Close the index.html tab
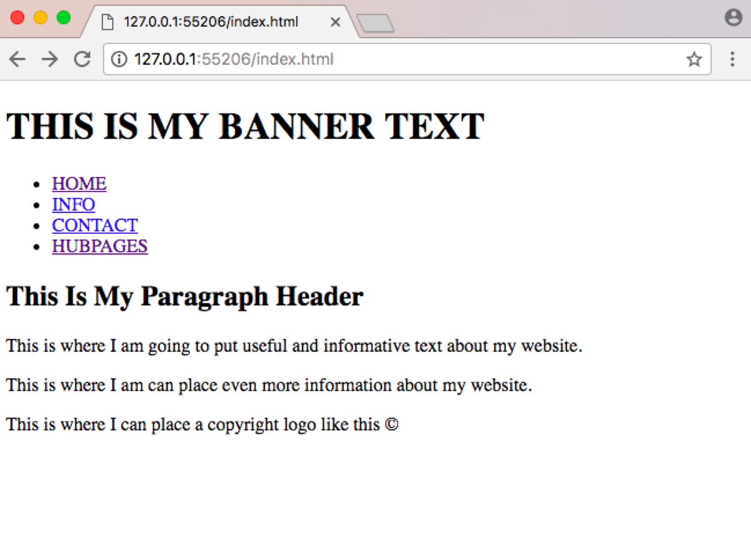 (x=335, y=23)
